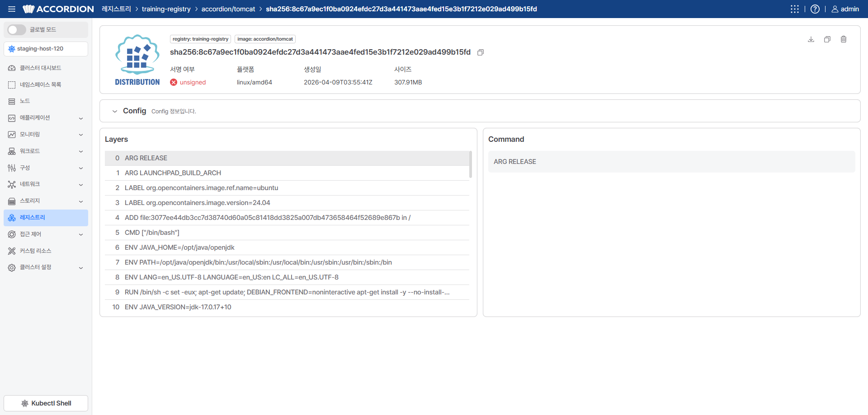Click the 노드 server icon

12,102
